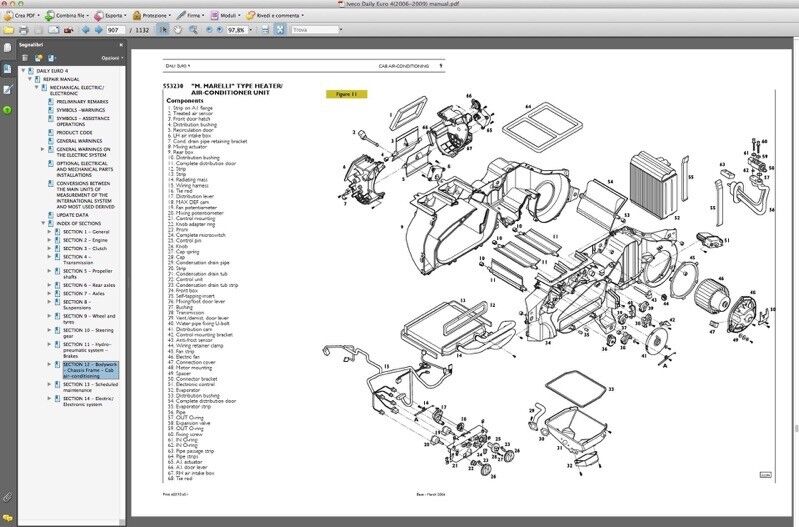Image resolution: width=799 pixels, height=527 pixels.
Task: Open the PRELIMINARY REMARKS bookmark
Action: [x=81, y=102]
